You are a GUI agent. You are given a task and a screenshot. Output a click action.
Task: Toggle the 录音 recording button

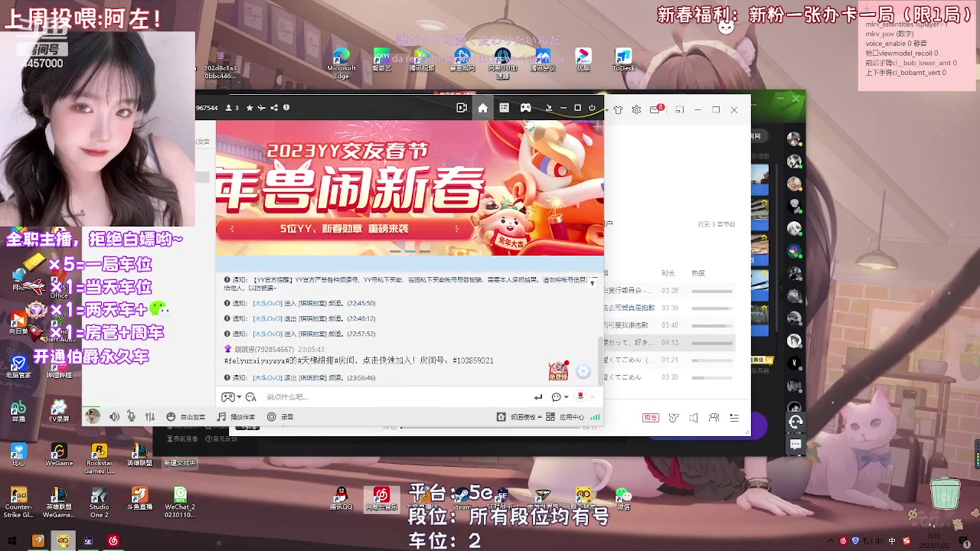coord(280,417)
